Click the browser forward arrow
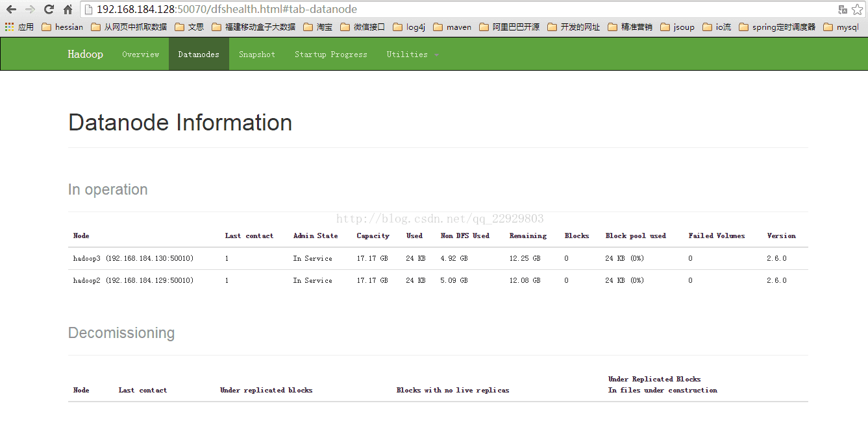Viewport: 868px width, 423px height. pyautogui.click(x=30, y=10)
